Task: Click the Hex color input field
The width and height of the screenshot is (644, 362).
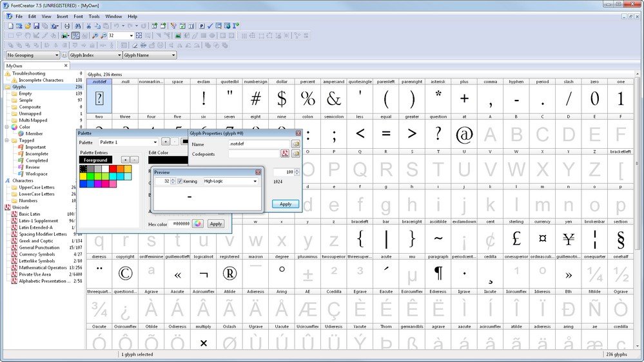Action: click(181, 224)
